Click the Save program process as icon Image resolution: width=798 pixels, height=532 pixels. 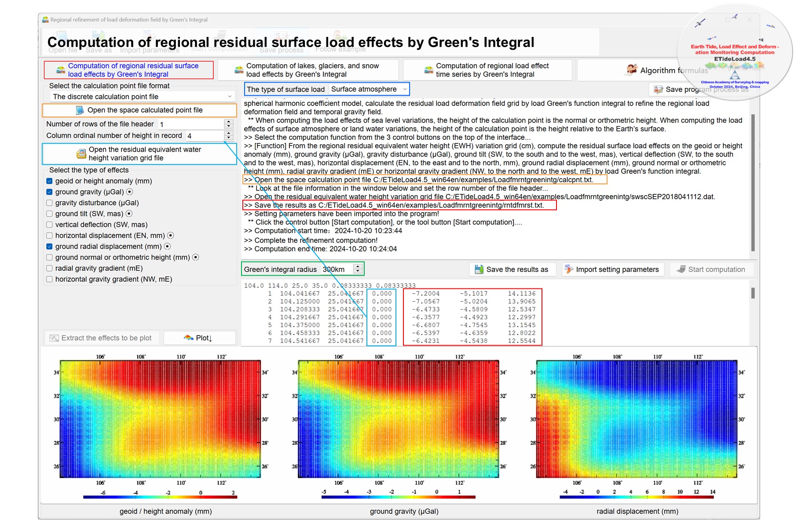[658, 89]
